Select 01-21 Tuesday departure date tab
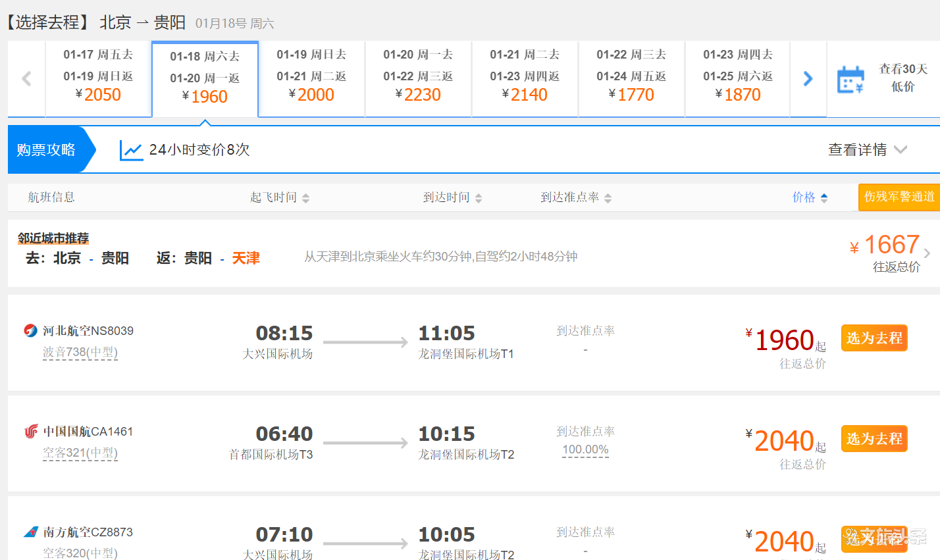The width and height of the screenshot is (940, 560). [x=525, y=79]
